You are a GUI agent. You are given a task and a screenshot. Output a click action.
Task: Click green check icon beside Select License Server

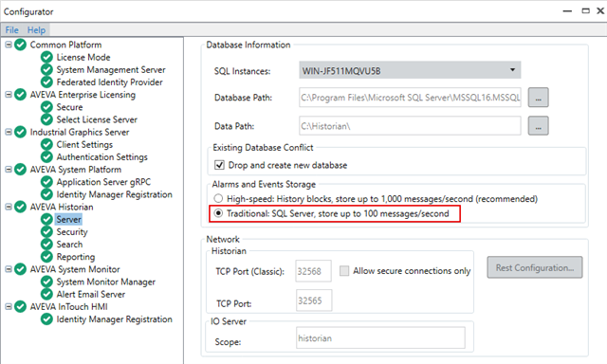(x=46, y=119)
